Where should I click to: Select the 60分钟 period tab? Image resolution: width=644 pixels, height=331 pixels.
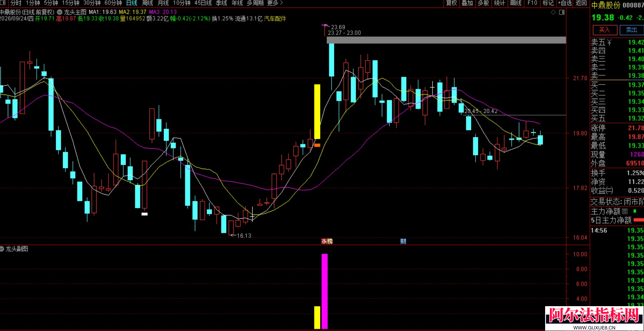point(113,3)
